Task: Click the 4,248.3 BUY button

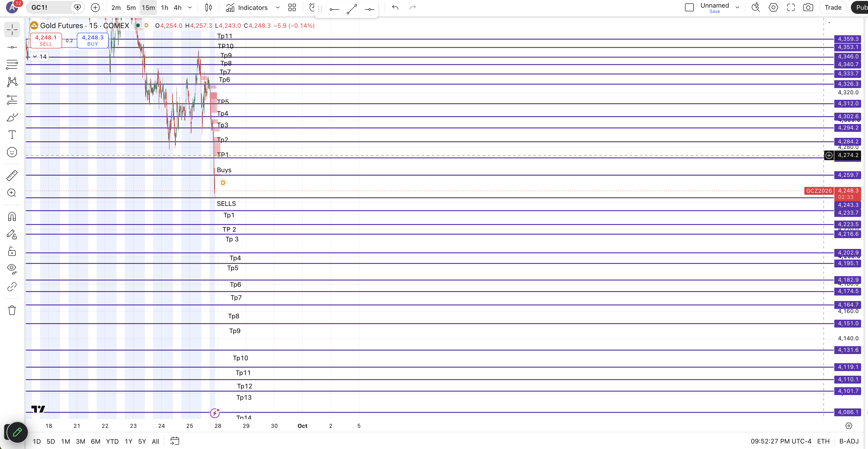Action: pos(93,40)
